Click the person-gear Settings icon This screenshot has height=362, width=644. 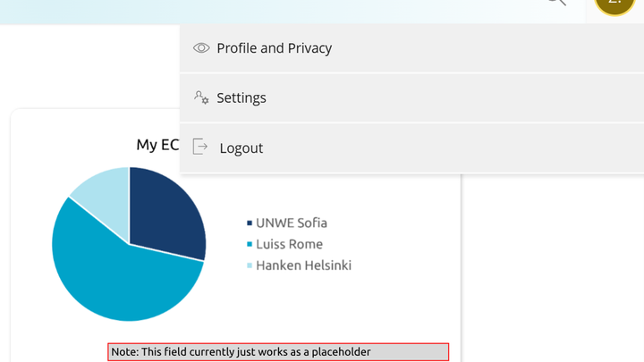click(x=201, y=97)
